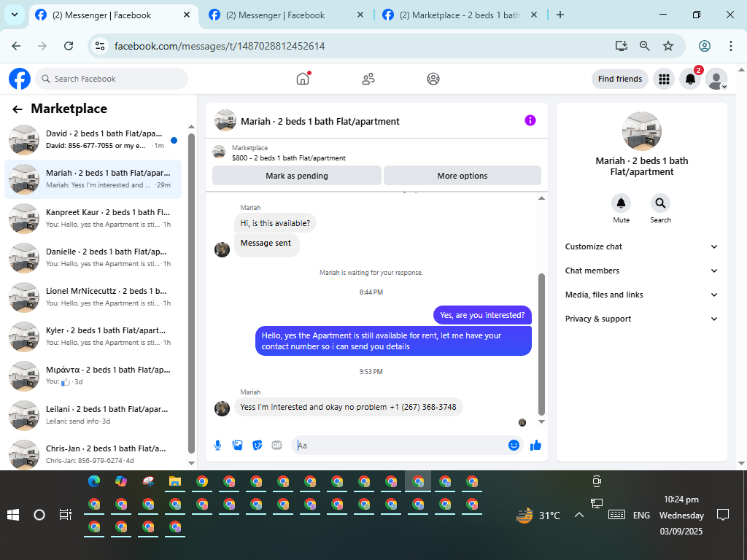This screenshot has width=747, height=560.
Task: Close the first Messenger tab
Action: pos(187,15)
